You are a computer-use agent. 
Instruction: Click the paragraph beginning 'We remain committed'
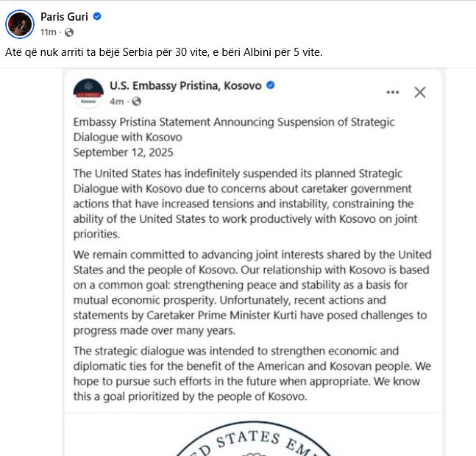tap(252, 293)
